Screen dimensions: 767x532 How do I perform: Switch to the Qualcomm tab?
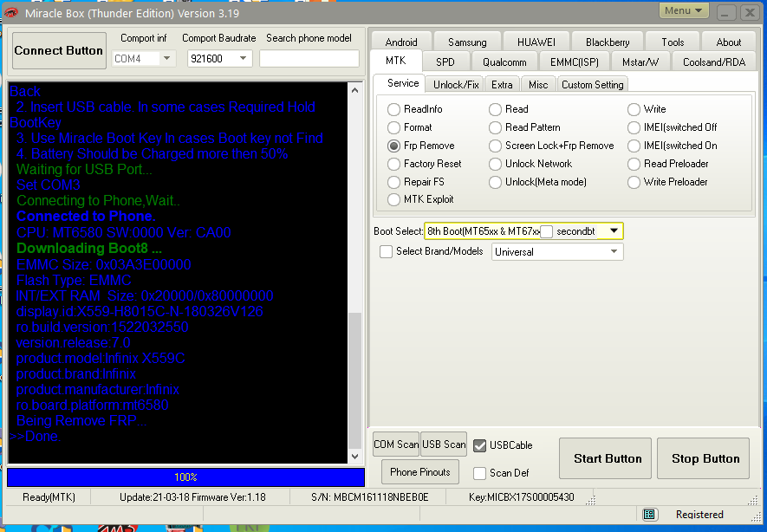click(x=504, y=62)
